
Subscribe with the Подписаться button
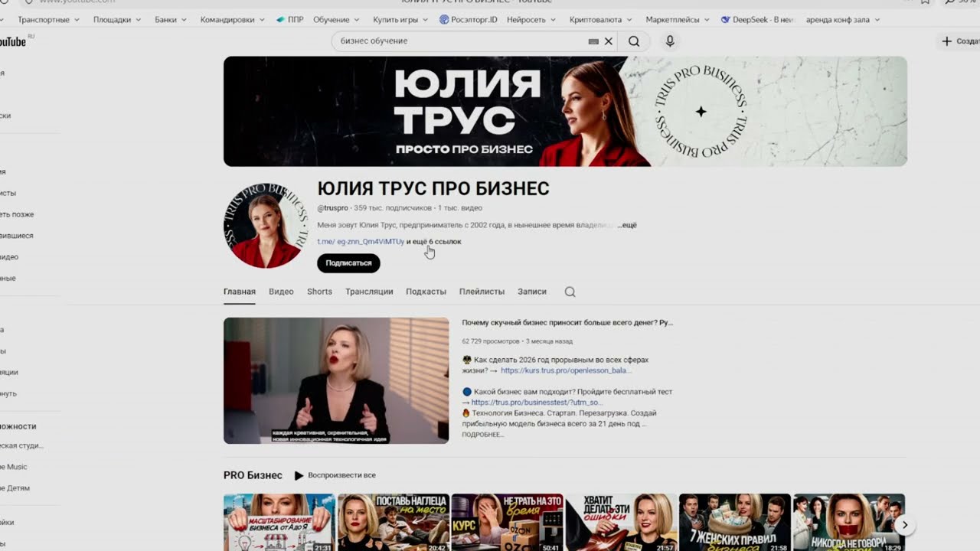click(x=348, y=263)
